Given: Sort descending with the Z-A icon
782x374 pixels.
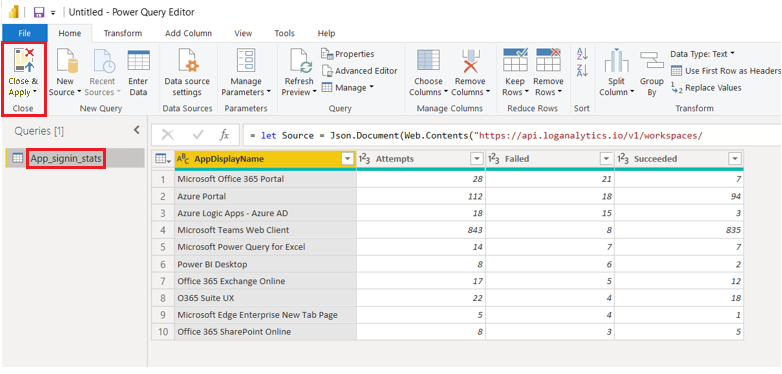Looking at the screenshot, I should (x=582, y=70).
